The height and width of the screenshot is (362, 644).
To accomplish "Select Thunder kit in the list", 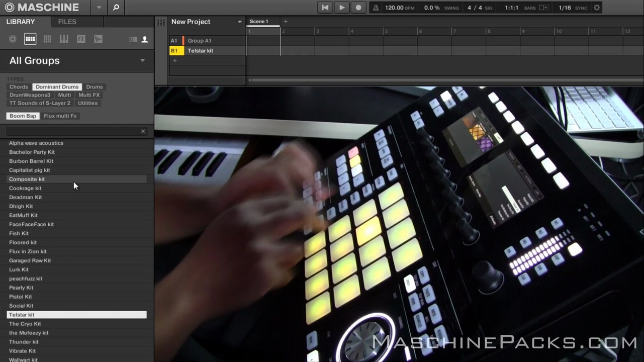I will pyautogui.click(x=76, y=342).
